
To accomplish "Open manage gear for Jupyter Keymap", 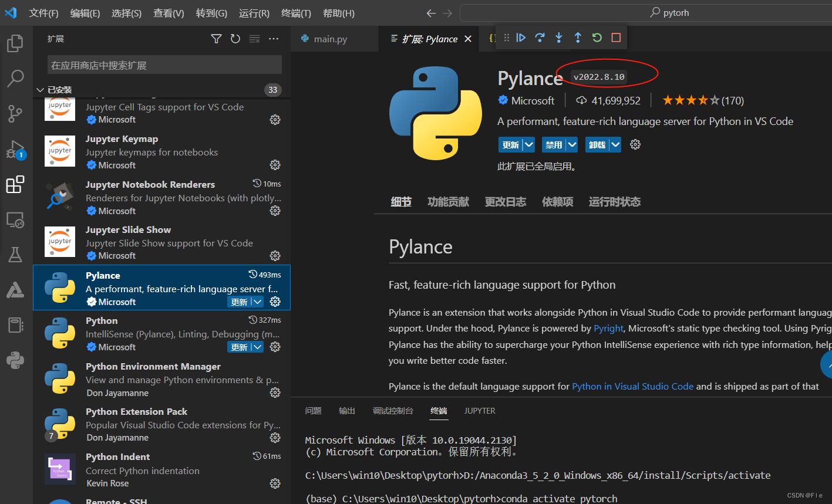I will (x=275, y=165).
